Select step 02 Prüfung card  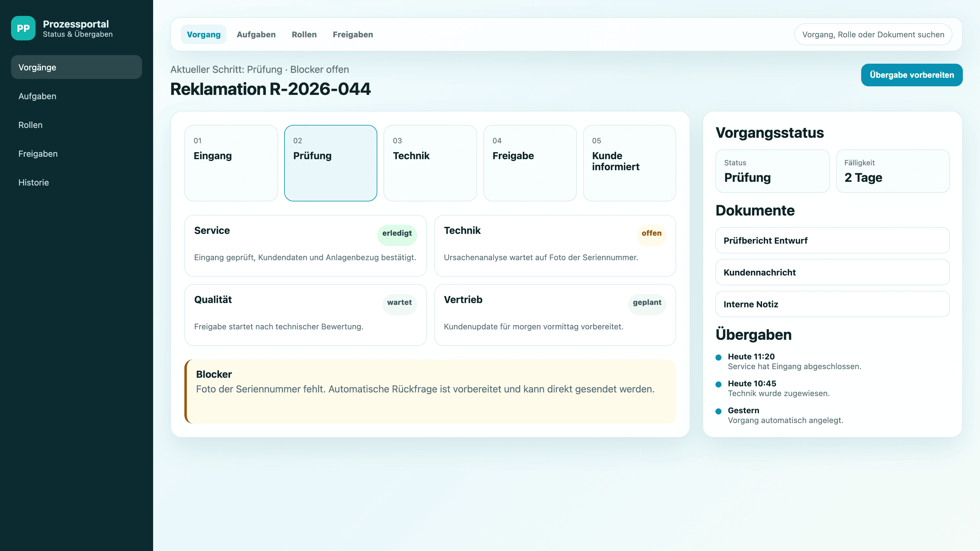331,163
